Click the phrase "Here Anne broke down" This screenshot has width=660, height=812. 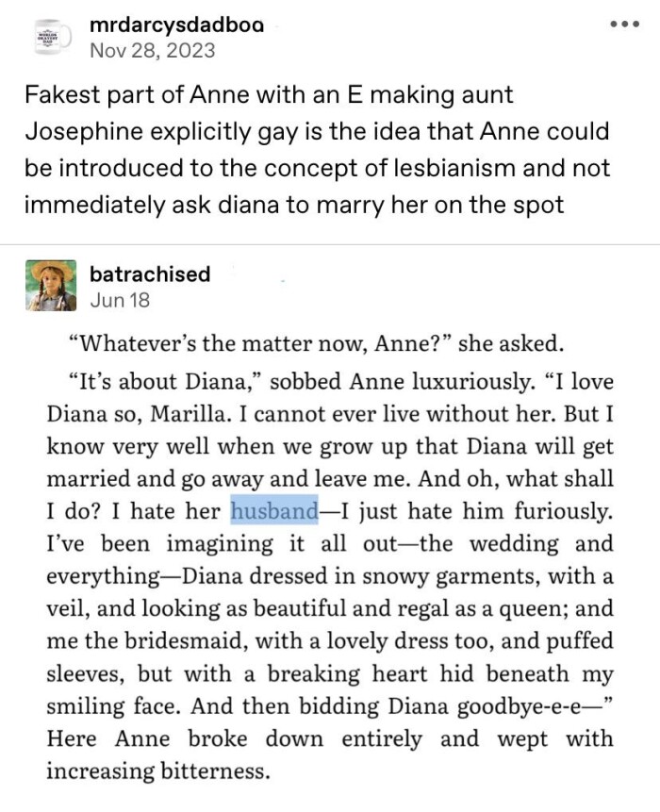(184, 738)
